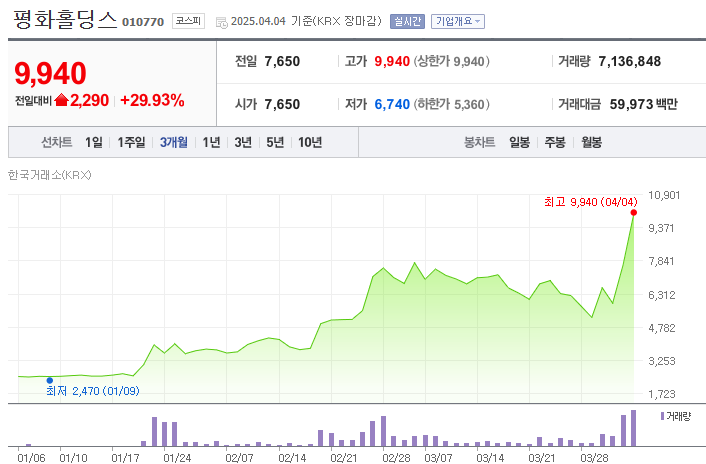
Task: Click the 한국거래소(KRX) label
Action: (x=50, y=175)
